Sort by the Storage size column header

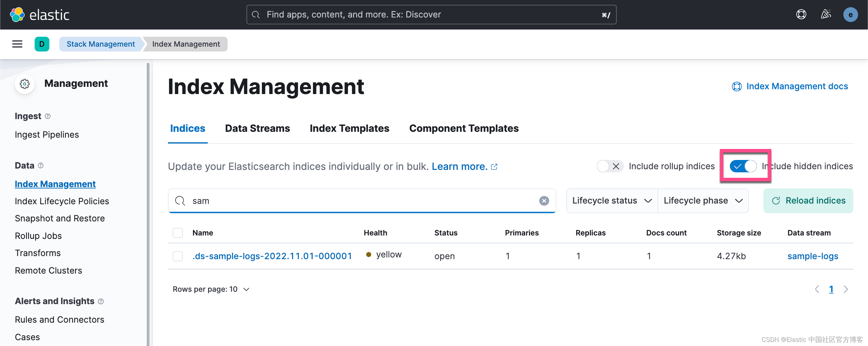click(739, 233)
